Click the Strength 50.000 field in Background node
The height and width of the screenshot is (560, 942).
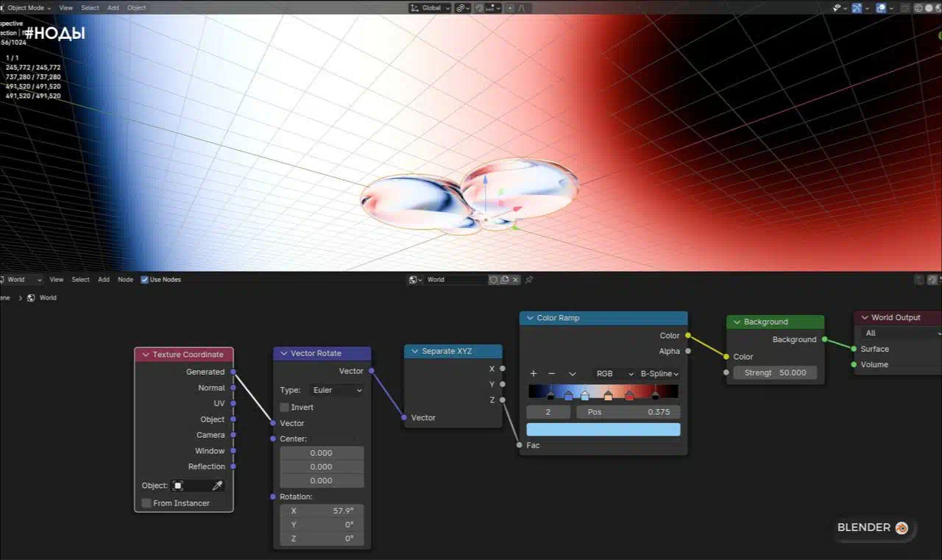[775, 373]
